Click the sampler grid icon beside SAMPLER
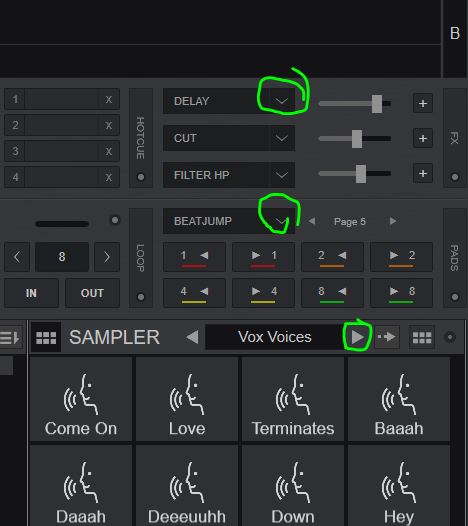This screenshot has height=526, width=468. point(46,337)
